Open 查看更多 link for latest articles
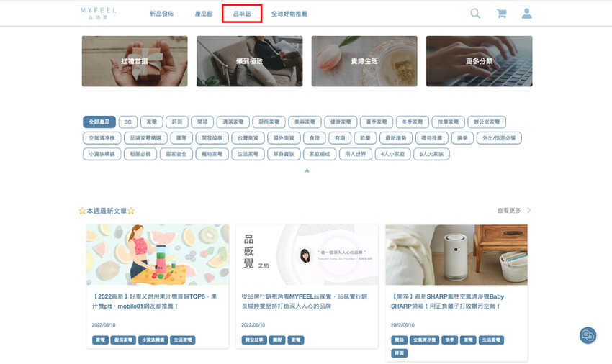Viewport: 612px width, 364px height. (509, 210)
